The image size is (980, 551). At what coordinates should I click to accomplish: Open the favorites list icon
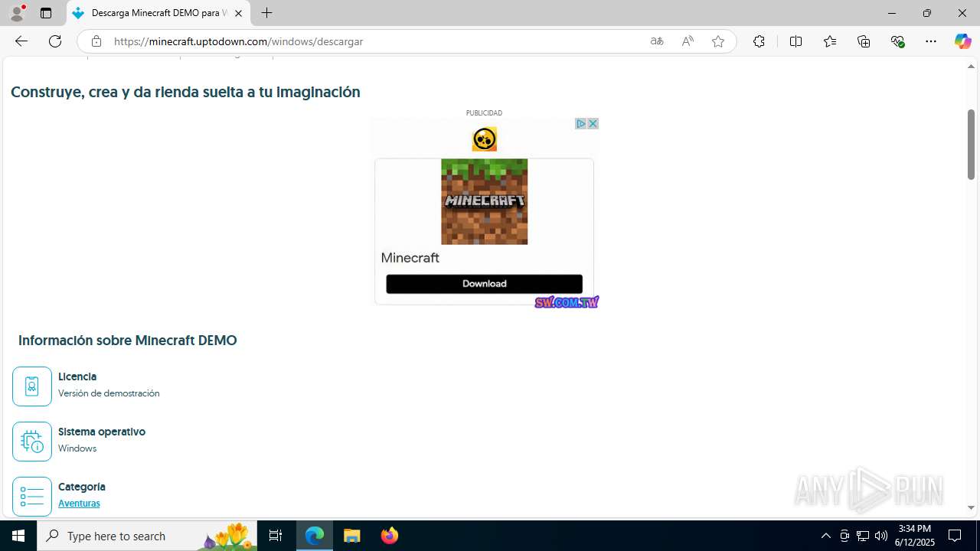(830, 41)
